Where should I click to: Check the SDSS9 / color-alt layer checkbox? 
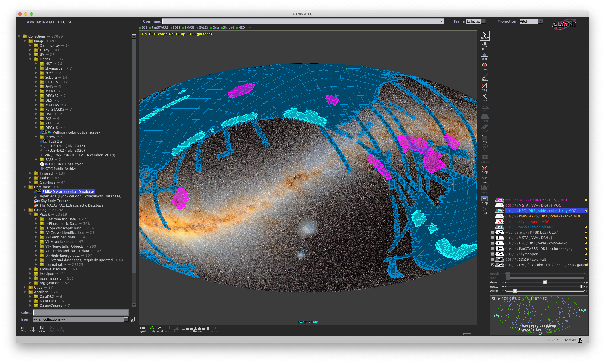[x=493, y=259]
